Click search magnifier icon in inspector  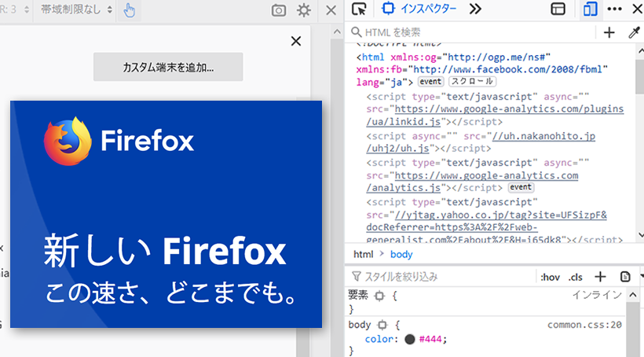click(356, 32)
